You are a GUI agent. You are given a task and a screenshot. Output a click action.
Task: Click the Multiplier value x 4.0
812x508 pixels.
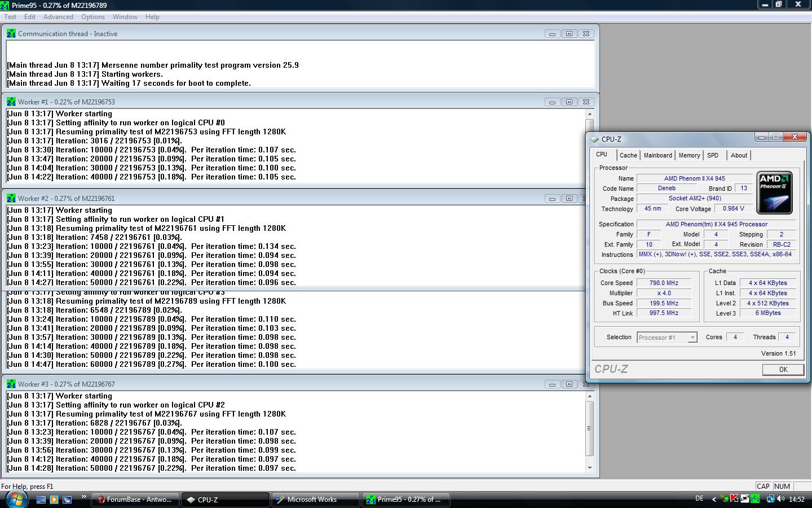[x=664, y=293]
